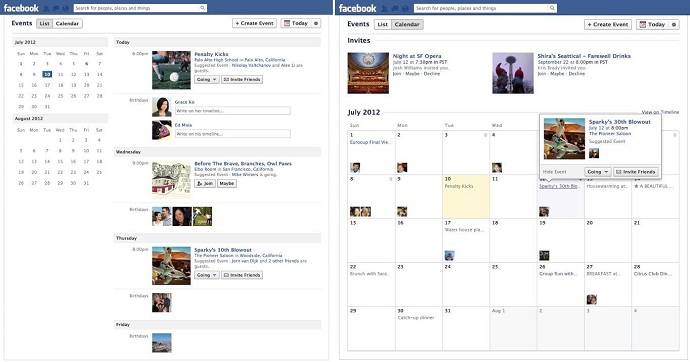The width and height of the screenshot is (690, 362).
Task: Open notifications globe in left window header
Action: (66, 8)
